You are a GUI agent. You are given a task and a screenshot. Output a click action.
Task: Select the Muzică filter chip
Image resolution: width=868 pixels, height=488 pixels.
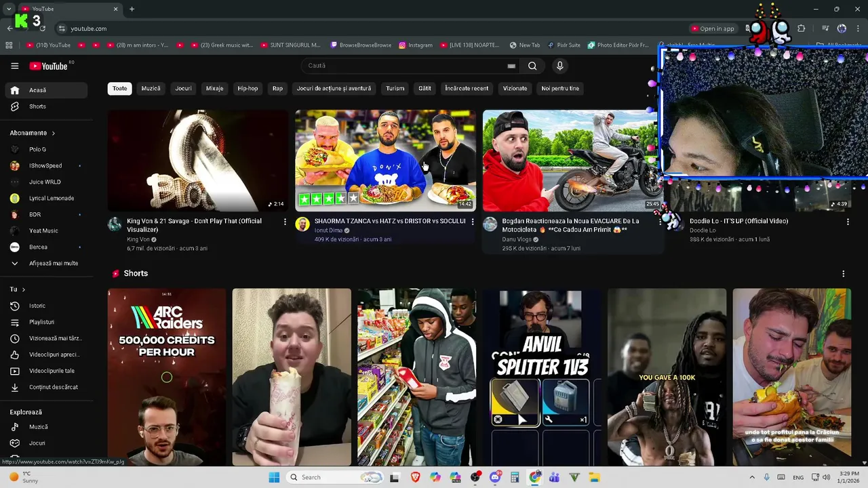(151, 88)
